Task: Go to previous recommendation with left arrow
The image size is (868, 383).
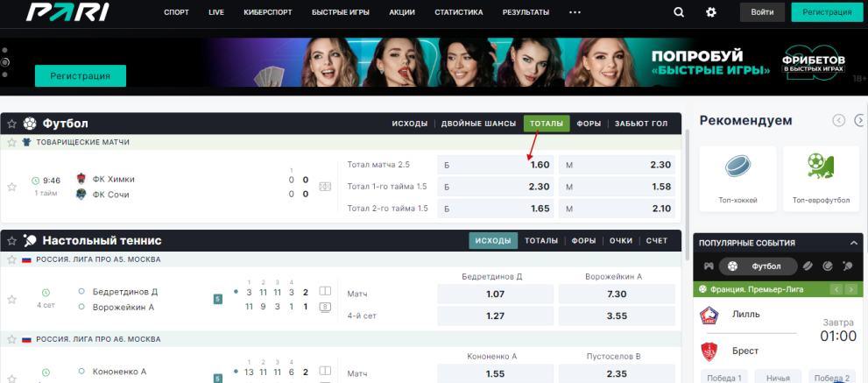Action: coord(838,121)
